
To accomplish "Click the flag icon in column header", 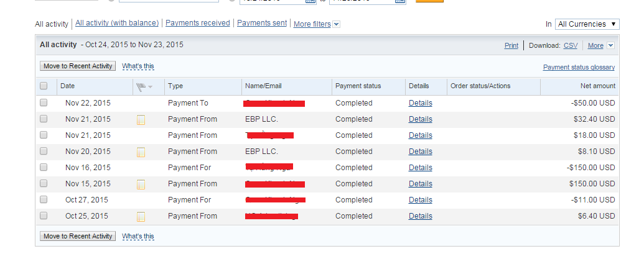I will (x=140, y=86).
